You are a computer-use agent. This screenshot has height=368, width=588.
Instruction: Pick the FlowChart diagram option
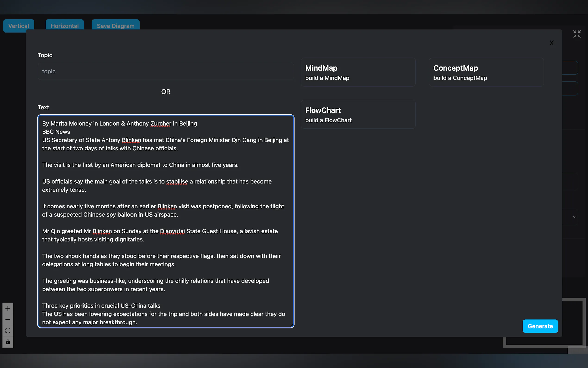point(358,114)
